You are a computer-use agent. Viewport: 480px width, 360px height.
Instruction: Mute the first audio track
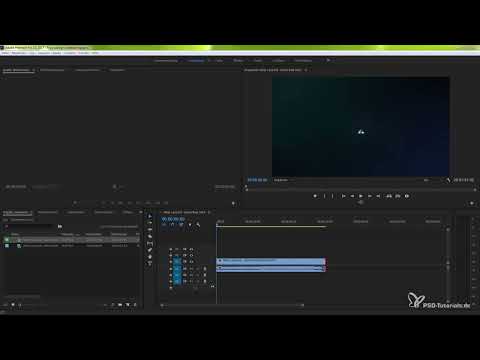coord(192,269)
